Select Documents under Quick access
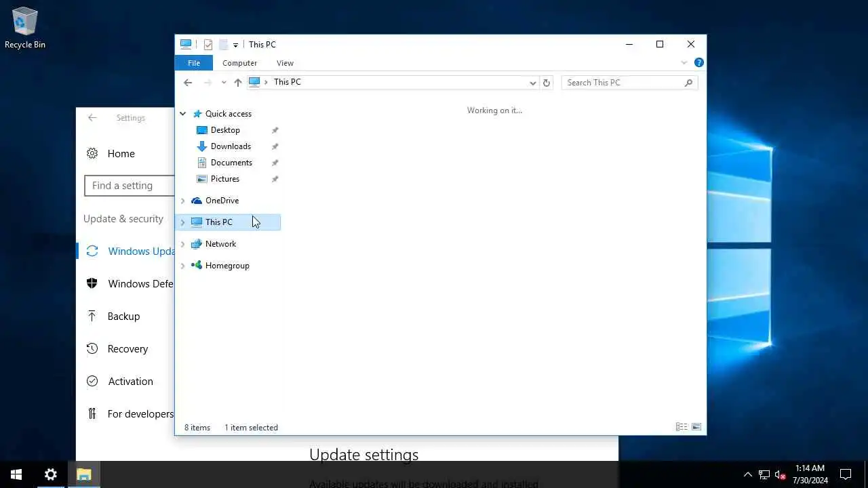This screenshot has width=868, height=488. pos(231,163)
